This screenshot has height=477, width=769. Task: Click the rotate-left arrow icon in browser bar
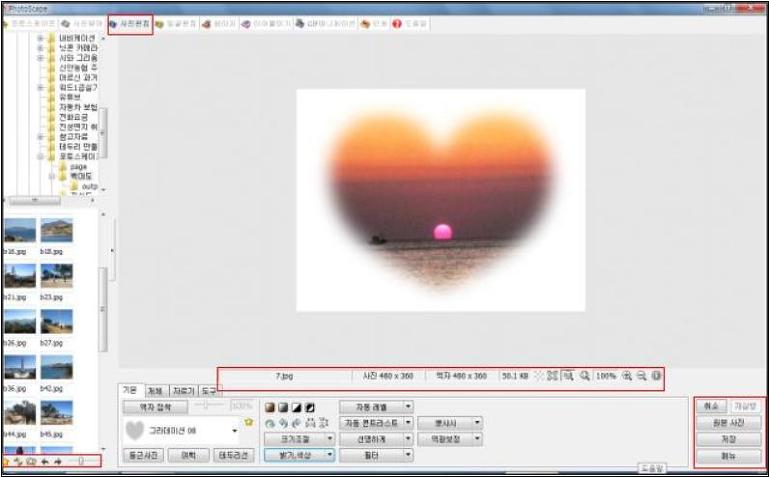[x=43, y=462]
